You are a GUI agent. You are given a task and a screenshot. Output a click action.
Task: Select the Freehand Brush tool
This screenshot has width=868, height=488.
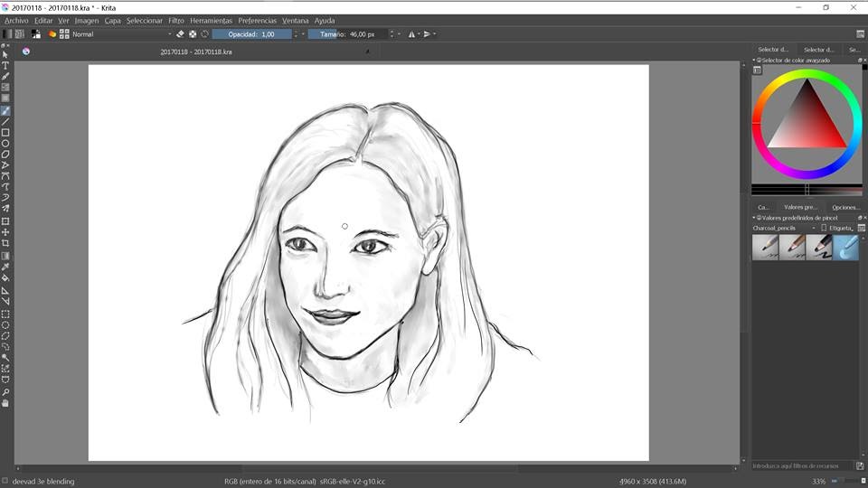point(5,111)
